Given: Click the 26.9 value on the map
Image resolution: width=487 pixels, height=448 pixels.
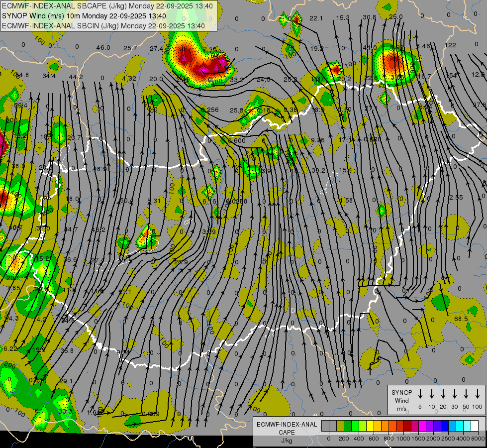Looking at the screenshot, I should [181, 262].
